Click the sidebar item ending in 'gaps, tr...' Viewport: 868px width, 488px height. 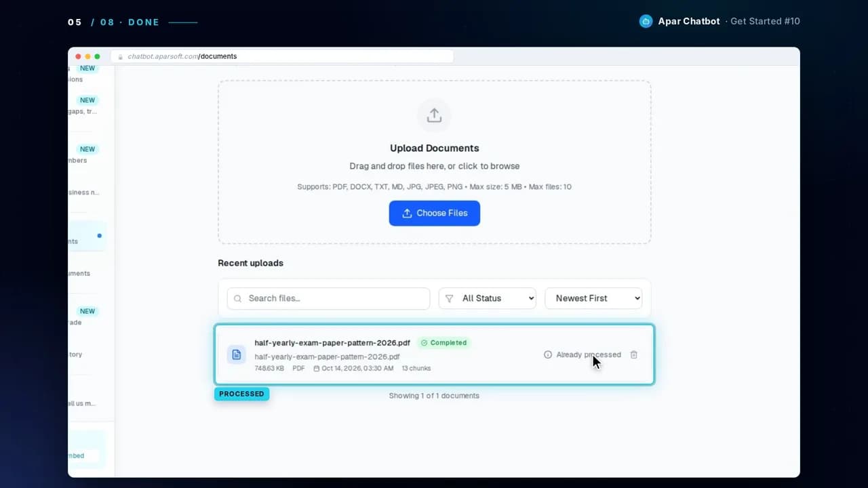point(86,106)
